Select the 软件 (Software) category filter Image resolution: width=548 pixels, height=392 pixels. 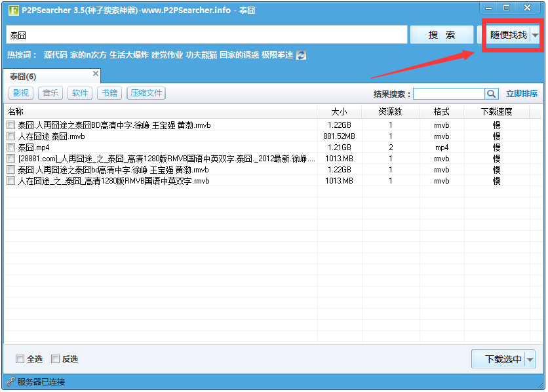[79, 93]
